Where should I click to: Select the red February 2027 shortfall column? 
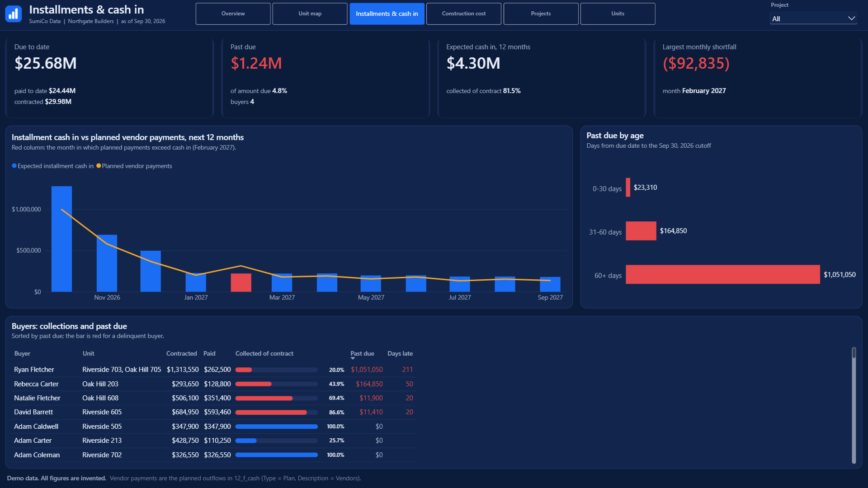[x=241, y=282]
